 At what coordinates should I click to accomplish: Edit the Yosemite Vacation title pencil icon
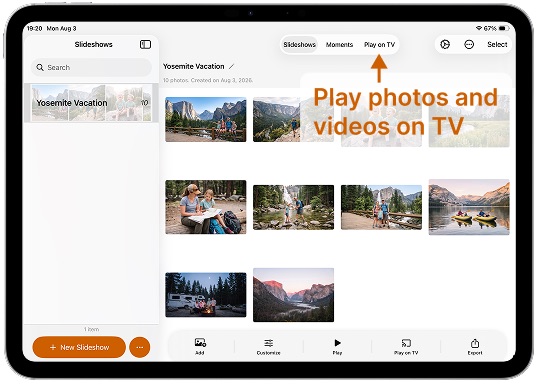pyautogui.click(x=232, y=66)
